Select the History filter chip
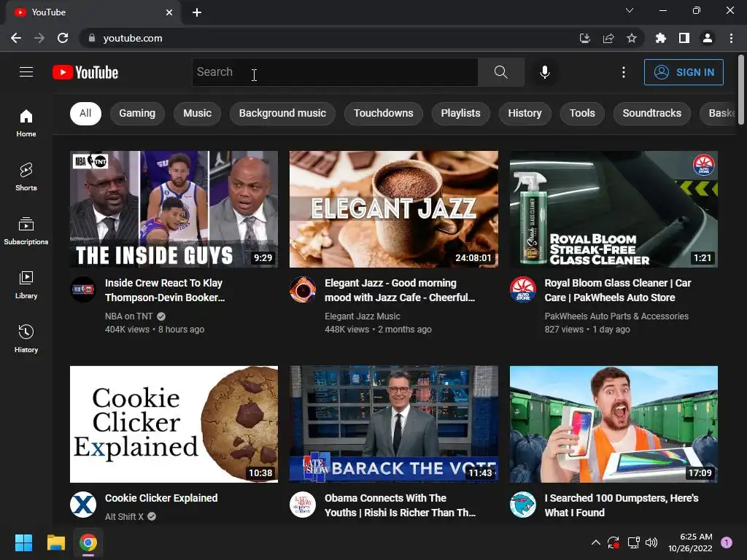Viewport: 747px width, 560px height. [525, 113]
